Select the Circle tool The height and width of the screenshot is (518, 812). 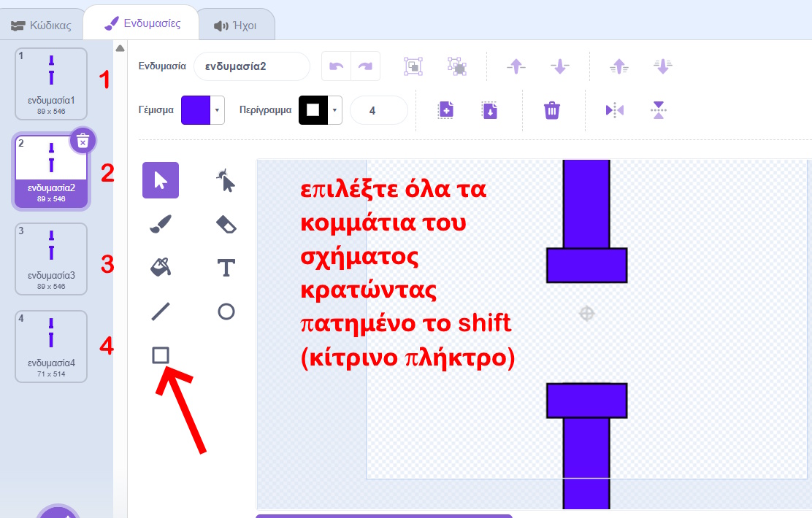(x=226, y=312)
